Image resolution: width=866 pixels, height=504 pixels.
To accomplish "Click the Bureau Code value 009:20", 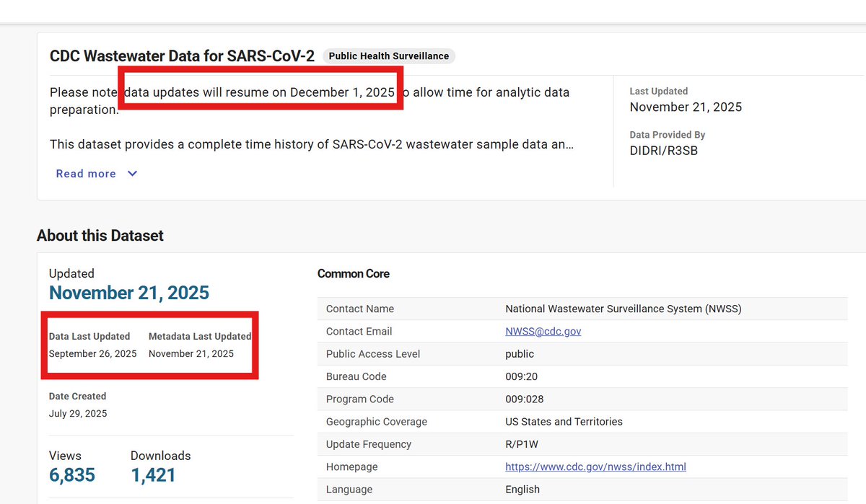I will coord(521,376).
